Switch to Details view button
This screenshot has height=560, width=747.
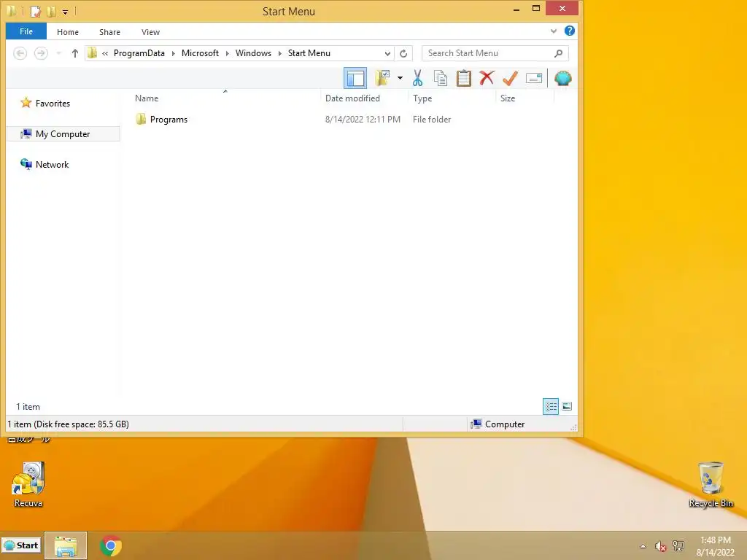pyautogui.click(x=551, y=406)
